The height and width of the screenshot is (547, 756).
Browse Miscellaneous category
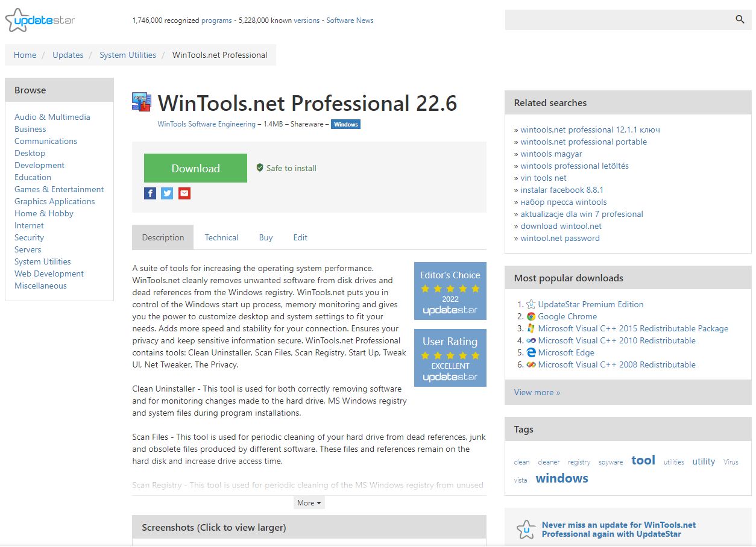(40, 286)
